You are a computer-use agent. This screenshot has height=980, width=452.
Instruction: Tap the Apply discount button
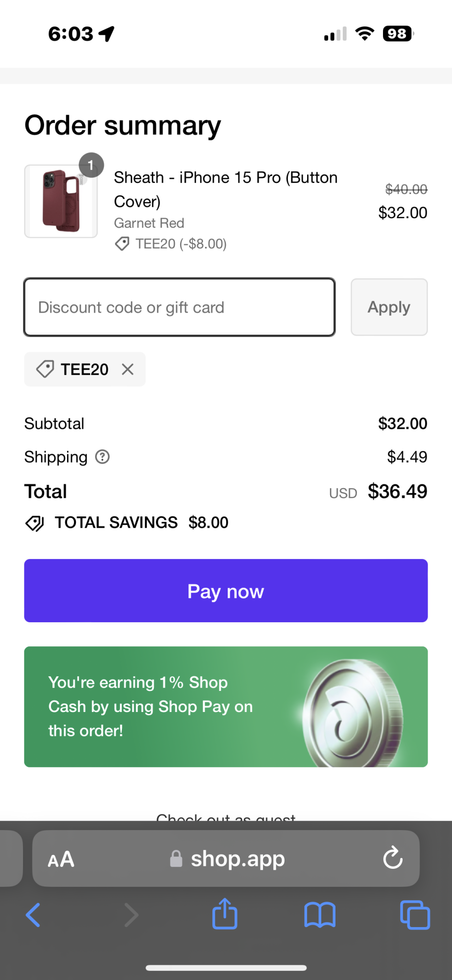389,307
